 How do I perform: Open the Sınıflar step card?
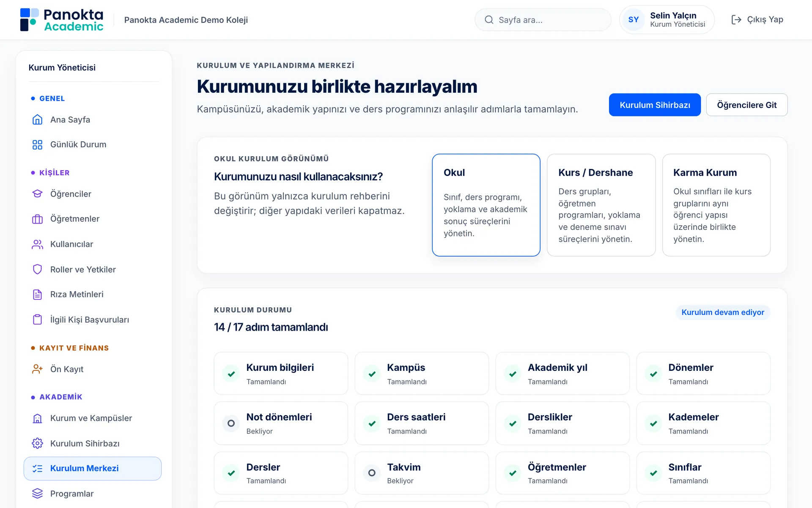703,473
